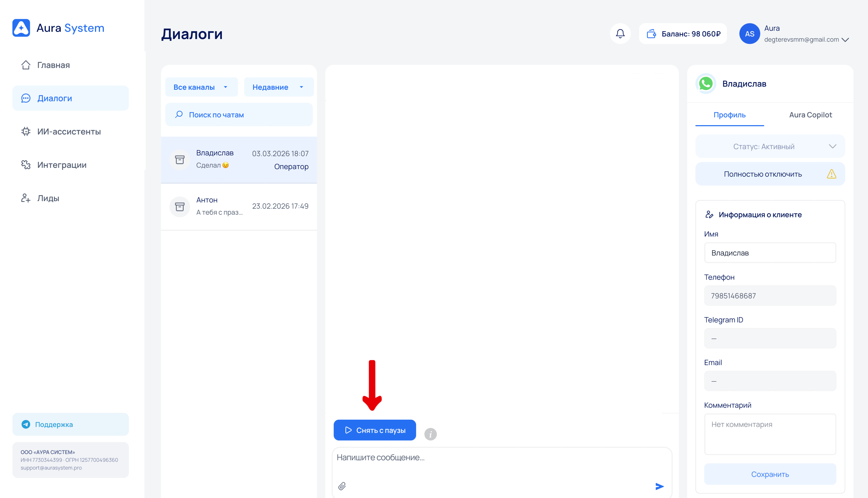Click the send message arrow icon
868x498 pixels.
(659, 486)
